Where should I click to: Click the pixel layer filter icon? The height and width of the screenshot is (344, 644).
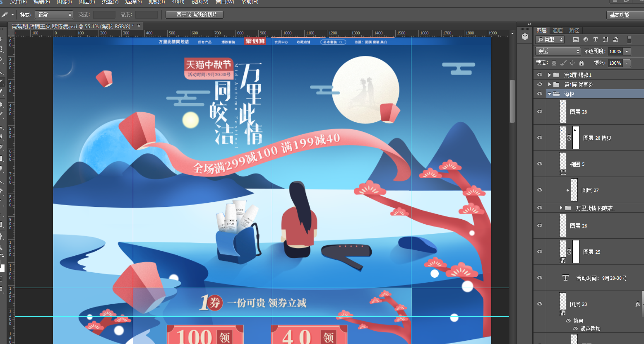click(x=575, y=40)
